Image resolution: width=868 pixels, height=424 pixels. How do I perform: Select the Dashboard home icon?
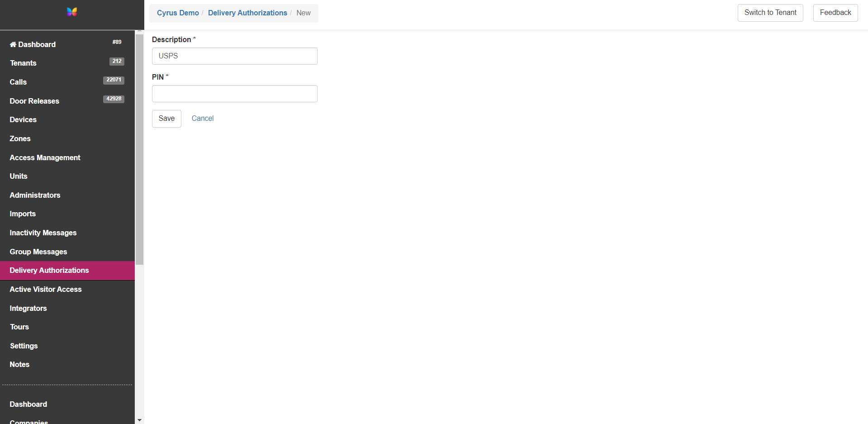(13, 44)
